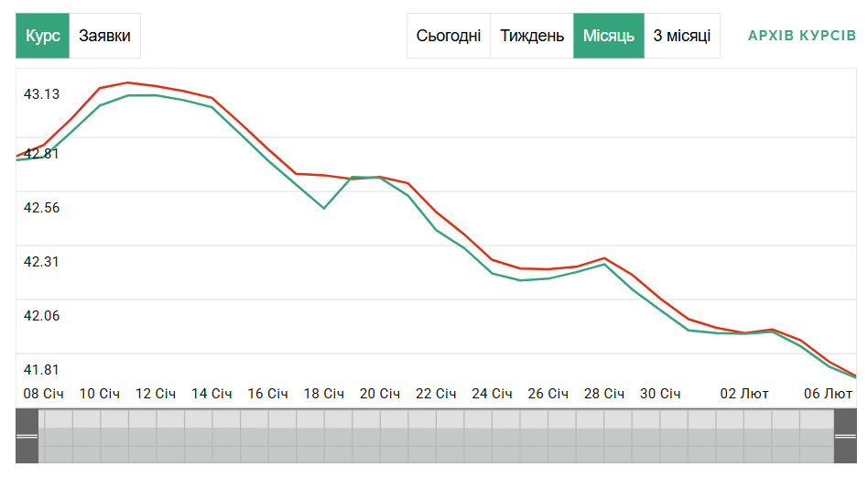Viewport: 868px width, 478px height.
Task: Switch chart to 3 місяці
Action: point(681,36)
